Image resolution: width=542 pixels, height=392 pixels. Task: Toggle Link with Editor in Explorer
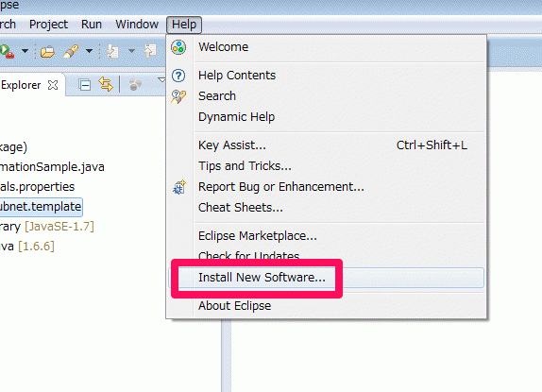(106, 84)
